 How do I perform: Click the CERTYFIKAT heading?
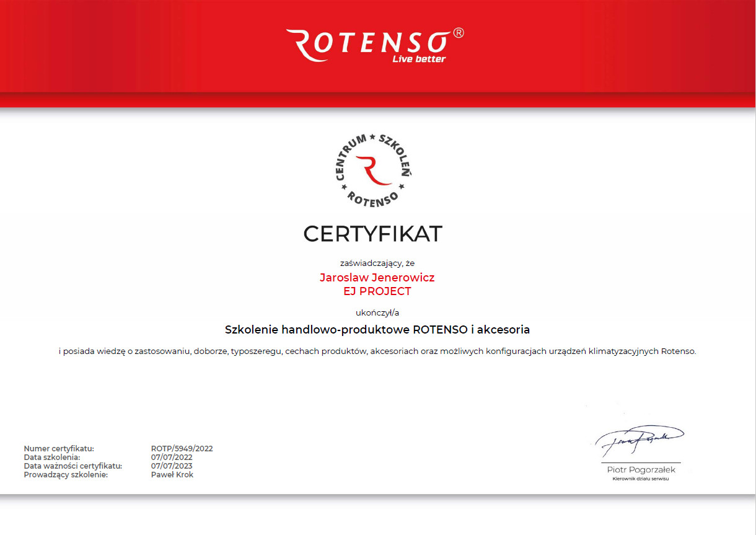coord(373,234)
